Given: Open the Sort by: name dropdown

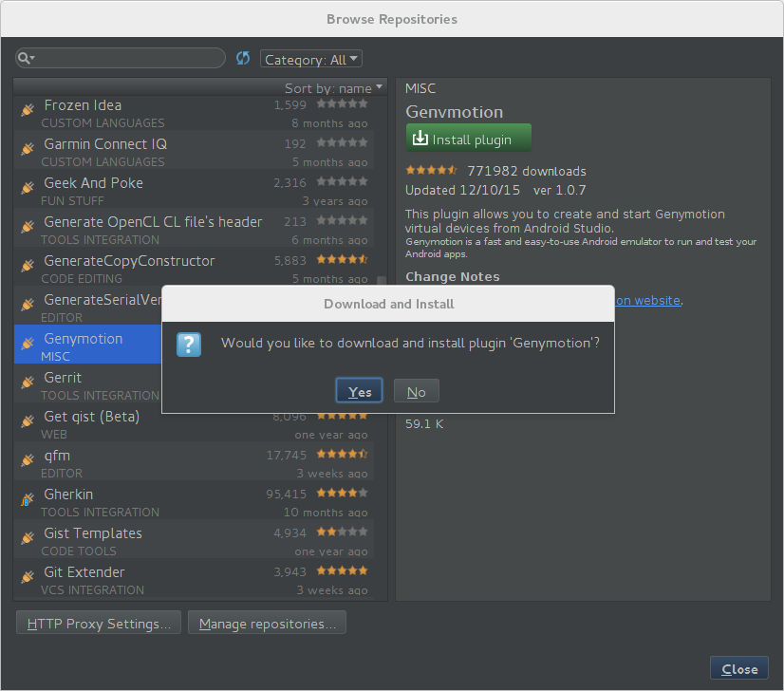Looking at the screenshot, I should [333, 88].
